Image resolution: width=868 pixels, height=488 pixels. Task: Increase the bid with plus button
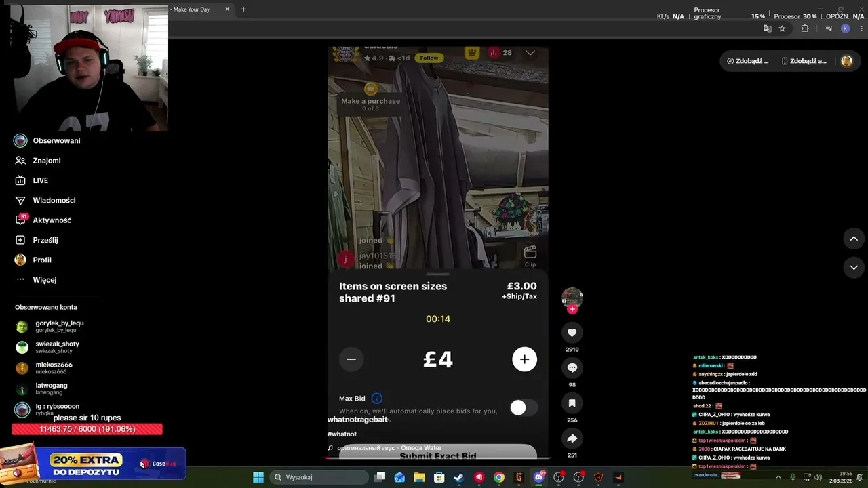[x=524, y=359]
